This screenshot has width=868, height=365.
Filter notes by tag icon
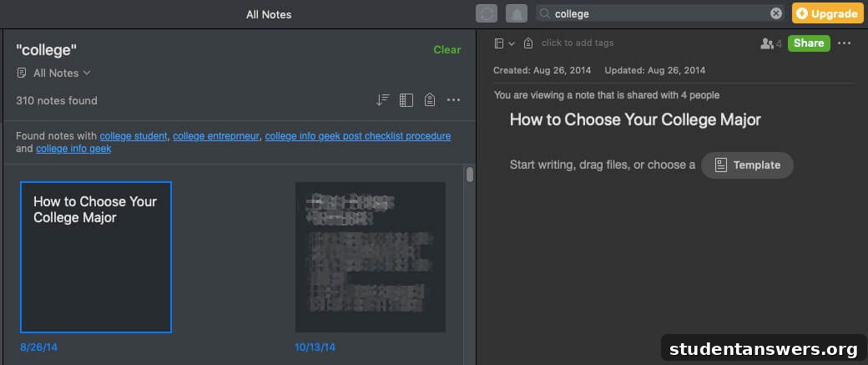point(430,100)
